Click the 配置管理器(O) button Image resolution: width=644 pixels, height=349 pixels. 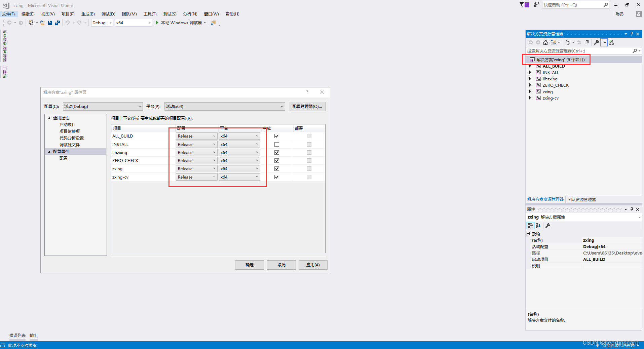point(307,106)
